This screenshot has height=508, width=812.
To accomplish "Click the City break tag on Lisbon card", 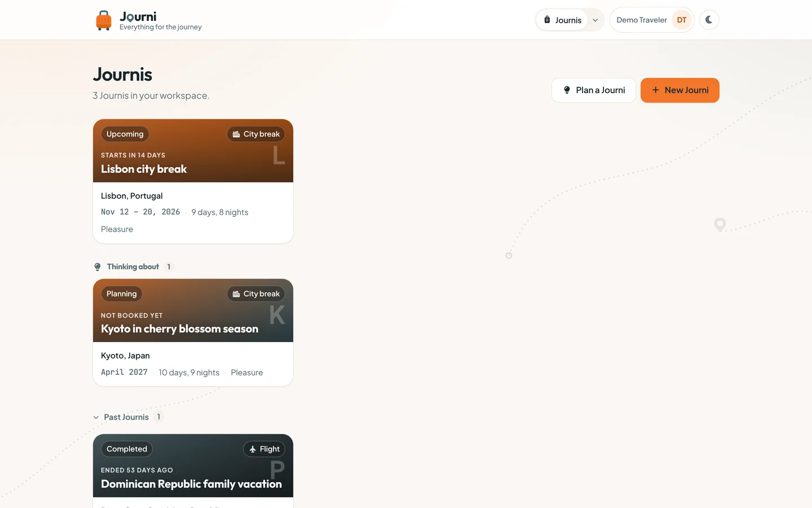I will pos(256,134).
